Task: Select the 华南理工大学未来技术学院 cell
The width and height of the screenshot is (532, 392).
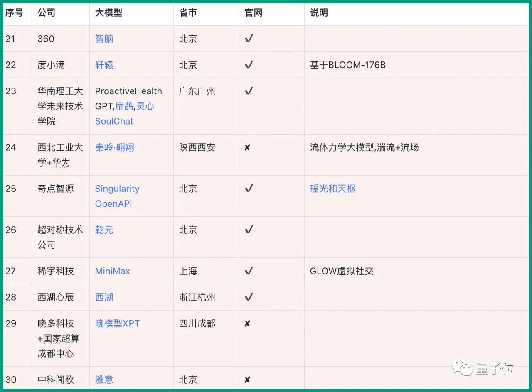Action: (60, 106)
